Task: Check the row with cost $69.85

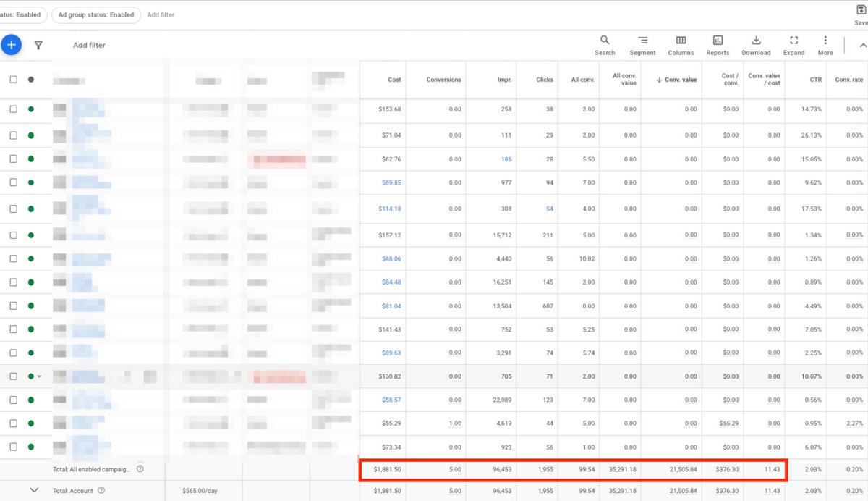Action: [x=13, y=183]
